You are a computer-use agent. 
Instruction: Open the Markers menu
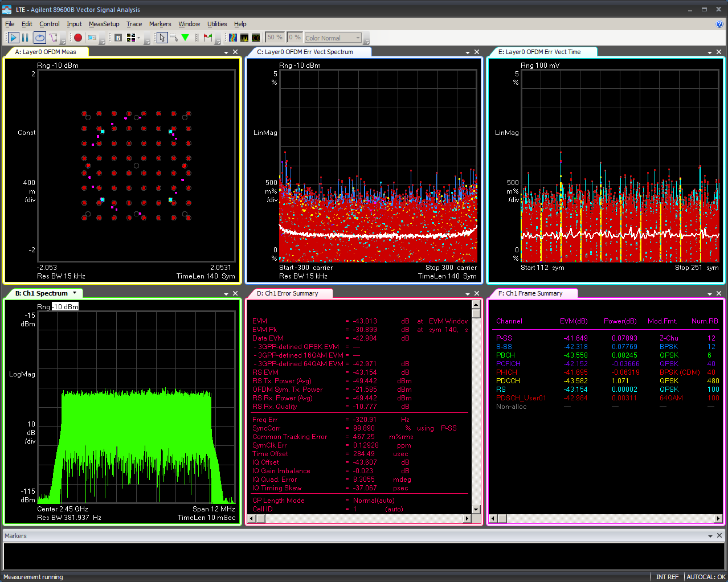pos(160,24)
